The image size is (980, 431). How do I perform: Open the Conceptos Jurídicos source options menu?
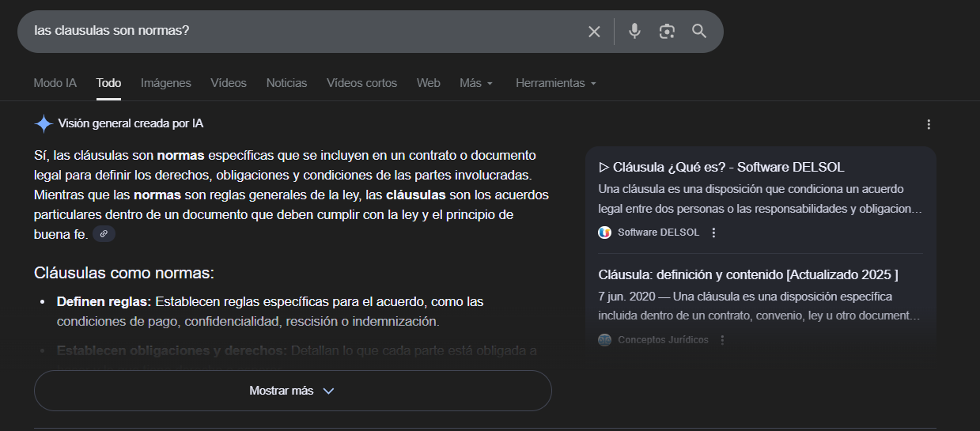coord(722,340)
